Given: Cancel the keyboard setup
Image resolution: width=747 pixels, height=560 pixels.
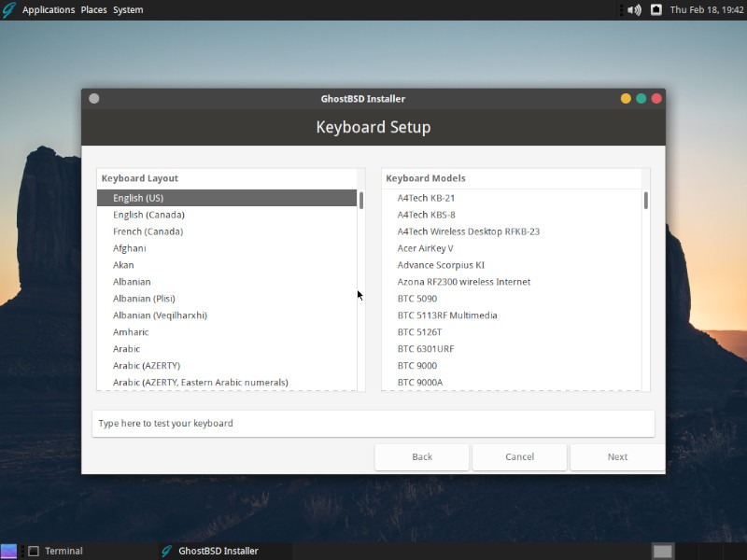Looking at the screenshot, I should click(519, 456).
